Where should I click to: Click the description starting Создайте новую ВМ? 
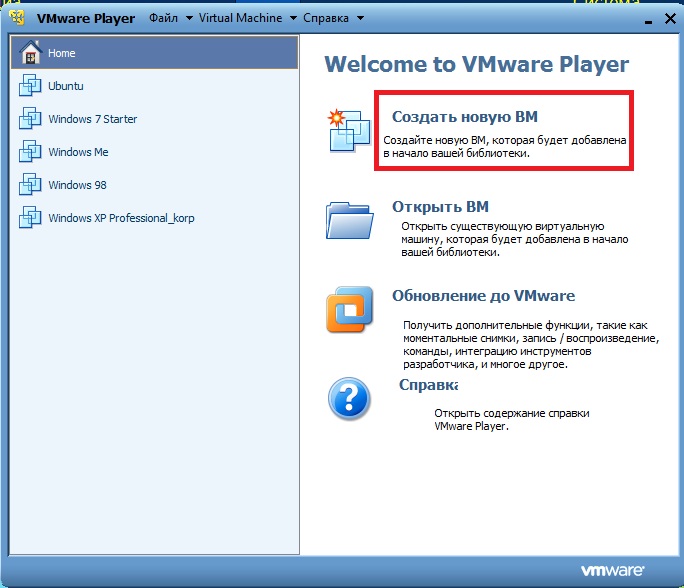point(505,147)
